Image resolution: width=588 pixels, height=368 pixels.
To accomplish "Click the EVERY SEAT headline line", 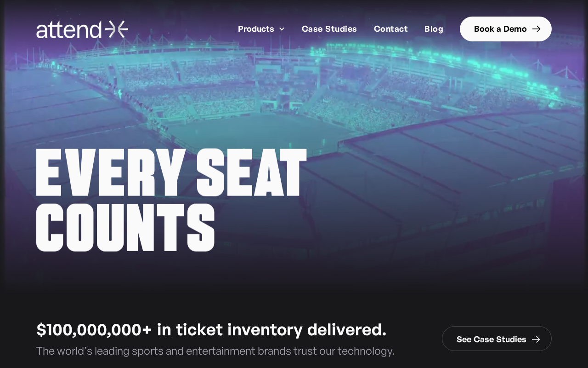I will pos(171,173).
